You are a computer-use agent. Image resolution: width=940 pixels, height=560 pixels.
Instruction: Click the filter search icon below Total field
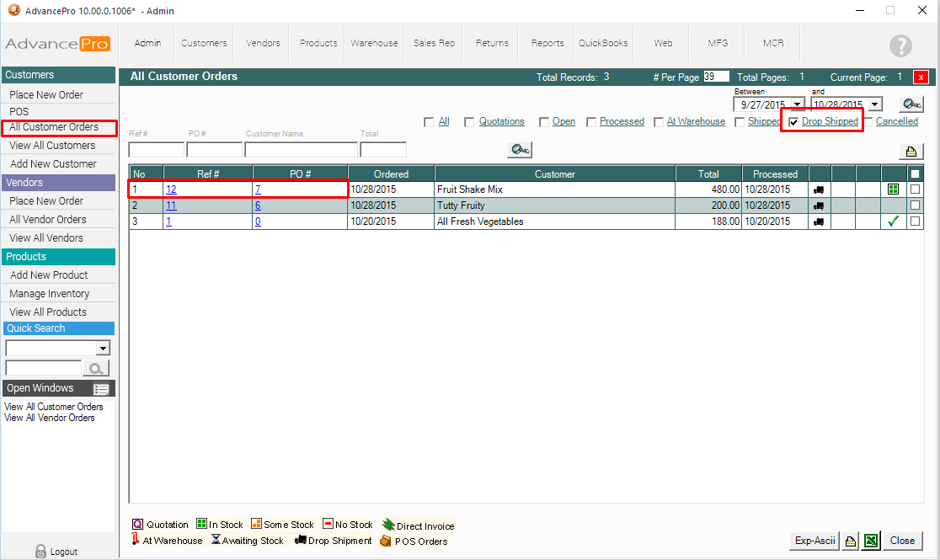520,150
